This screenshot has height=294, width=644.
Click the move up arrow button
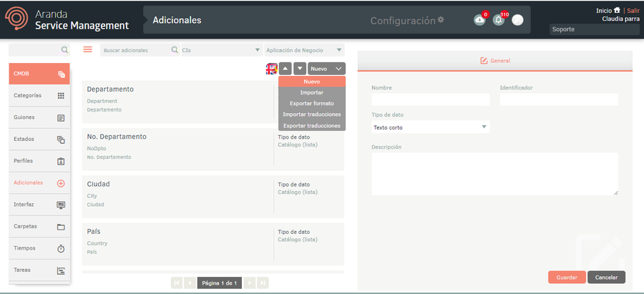(286, 69)
